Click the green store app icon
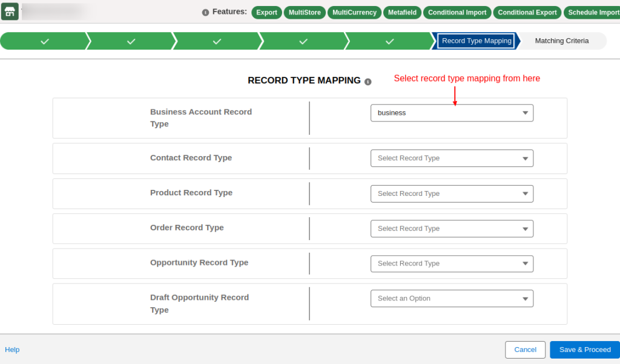 coord(10,11)
